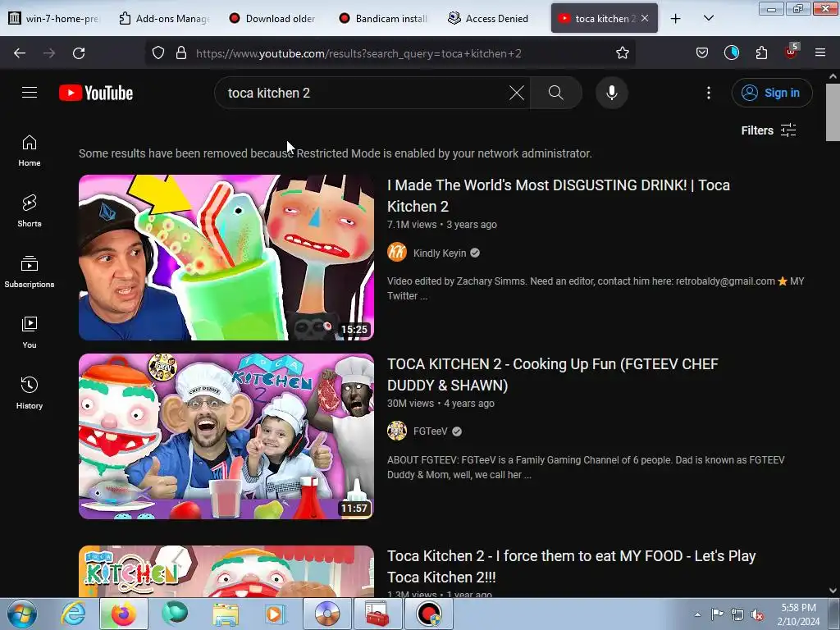Play the 11:57 FGTeeV thumbnail
Image resolution: width=840 pixels, height=630 pixels.
click(x=226, y=436)
